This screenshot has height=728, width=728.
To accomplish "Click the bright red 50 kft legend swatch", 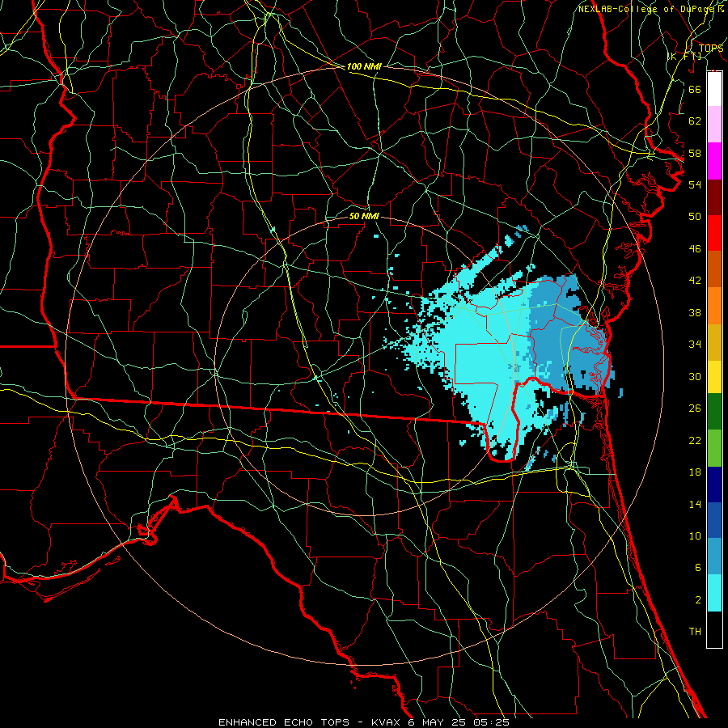I will point(714,233).
